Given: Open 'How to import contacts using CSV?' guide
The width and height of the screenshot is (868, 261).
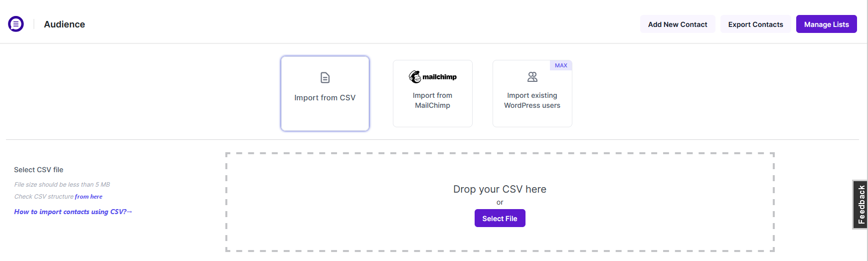Looking at the screenshot, I should click(70, 212).
